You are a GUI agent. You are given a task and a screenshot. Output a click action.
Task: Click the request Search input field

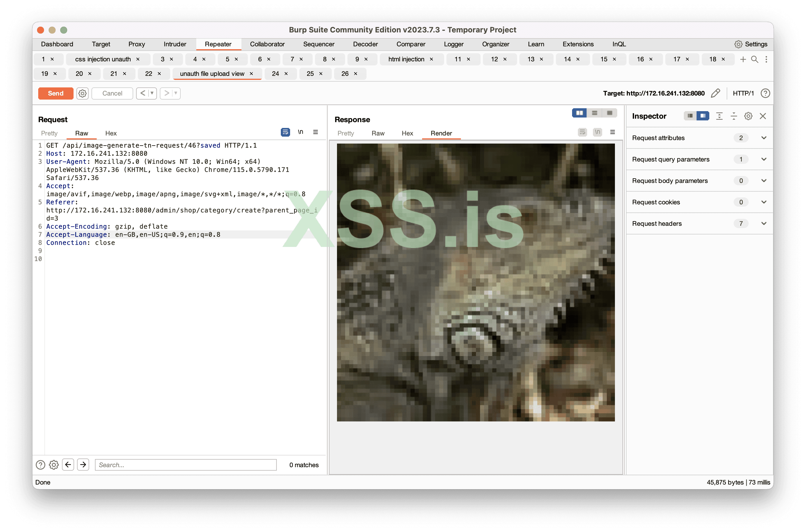click(x=186, y=465)
